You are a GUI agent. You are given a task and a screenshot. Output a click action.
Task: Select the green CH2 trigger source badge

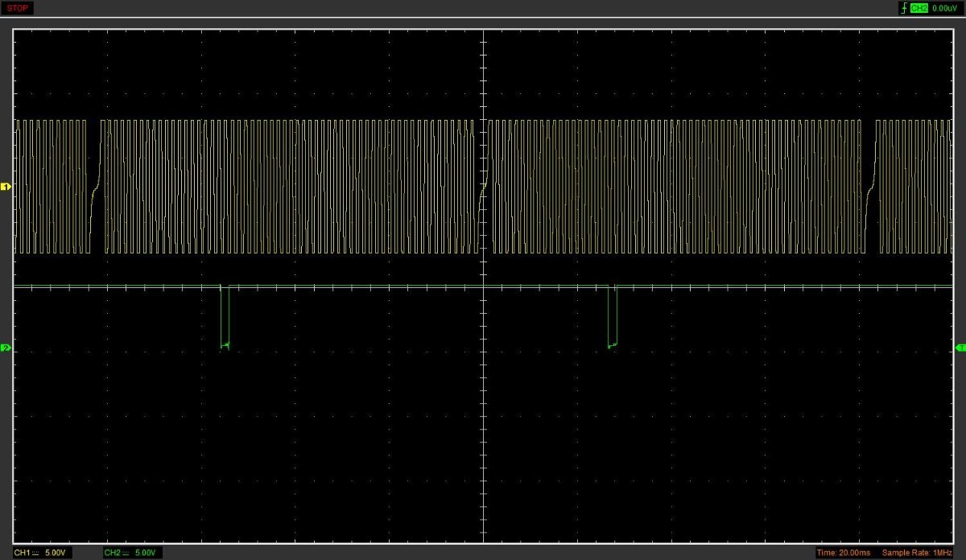click(919, 8)
